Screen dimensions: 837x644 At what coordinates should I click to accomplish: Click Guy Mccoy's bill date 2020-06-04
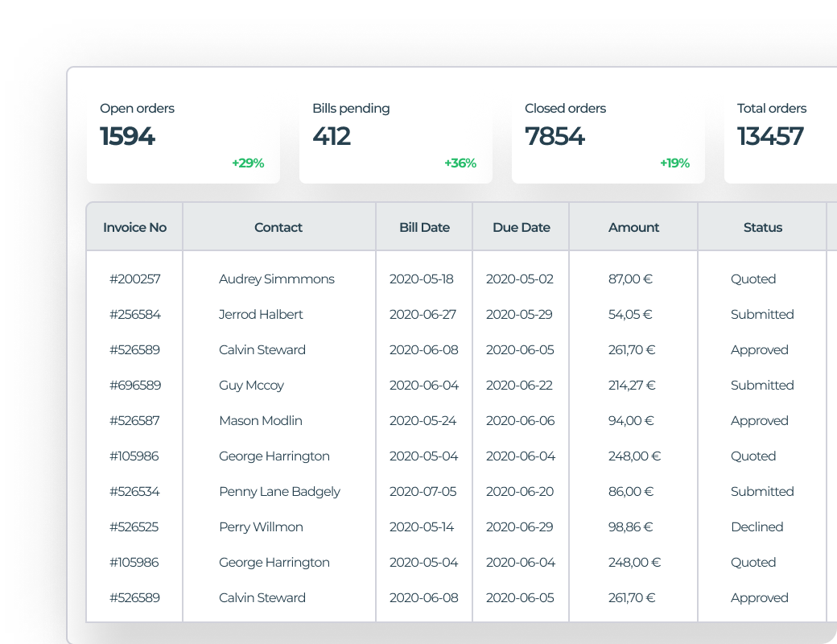click(x=424, y=385)
